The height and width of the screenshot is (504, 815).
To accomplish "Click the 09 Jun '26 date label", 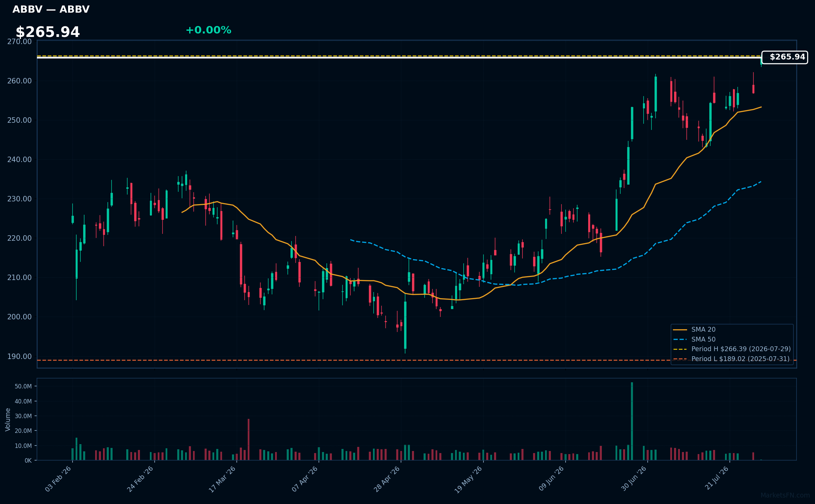I will [551, 479].
